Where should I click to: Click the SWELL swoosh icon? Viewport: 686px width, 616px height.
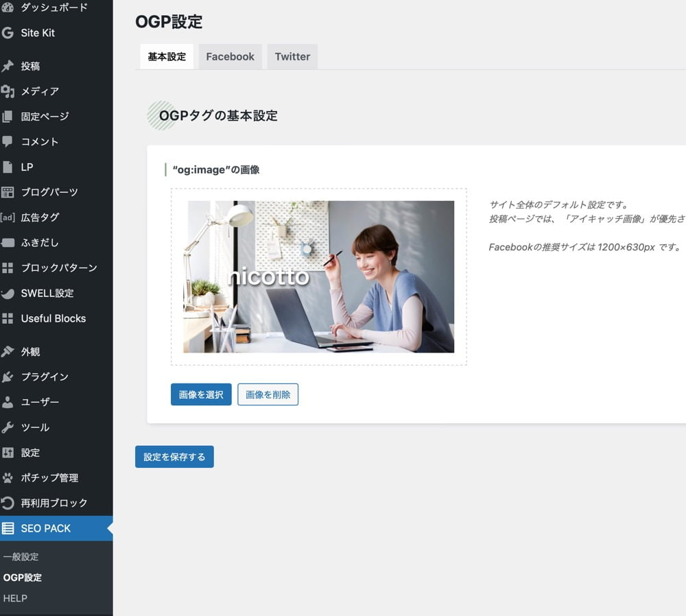[8, 293]
